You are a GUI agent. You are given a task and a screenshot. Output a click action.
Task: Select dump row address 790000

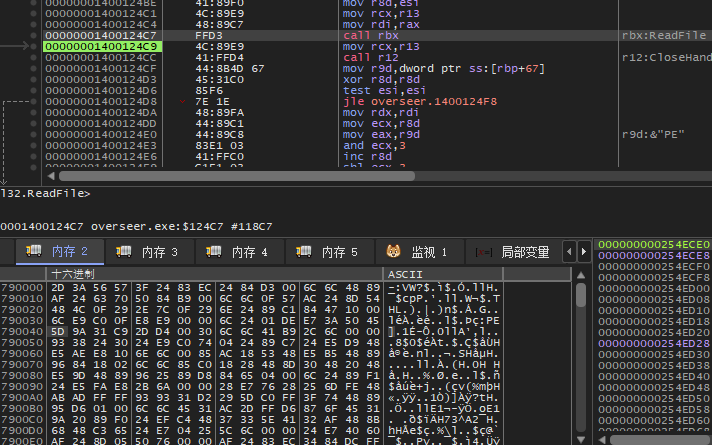pyautogui.click(x=22, y=287)
